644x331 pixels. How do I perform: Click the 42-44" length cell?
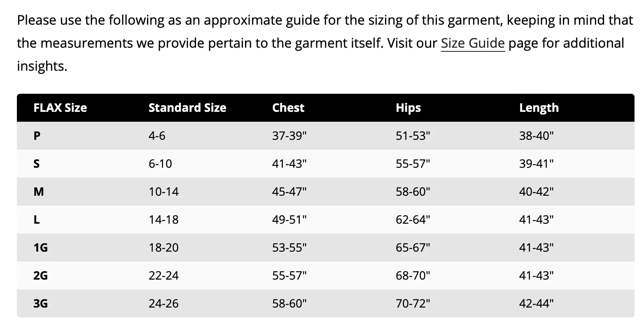click(537, 303)
